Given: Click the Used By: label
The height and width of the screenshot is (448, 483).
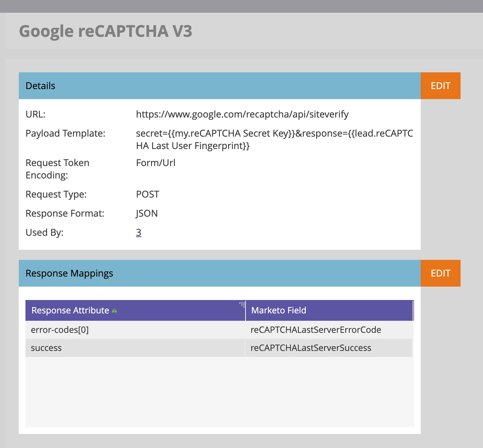Looking at the screenshot, I should point(45,233).
